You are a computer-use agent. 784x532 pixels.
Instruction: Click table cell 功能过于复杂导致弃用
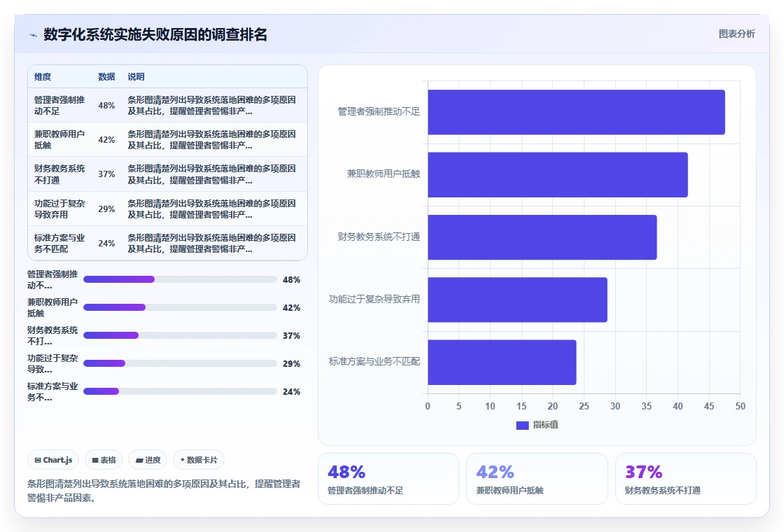(59, 209)
